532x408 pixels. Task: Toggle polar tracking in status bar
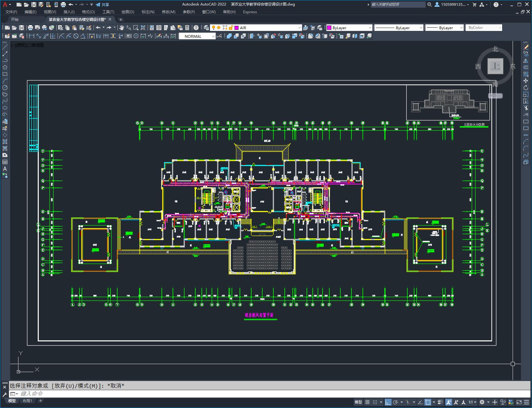396,402
